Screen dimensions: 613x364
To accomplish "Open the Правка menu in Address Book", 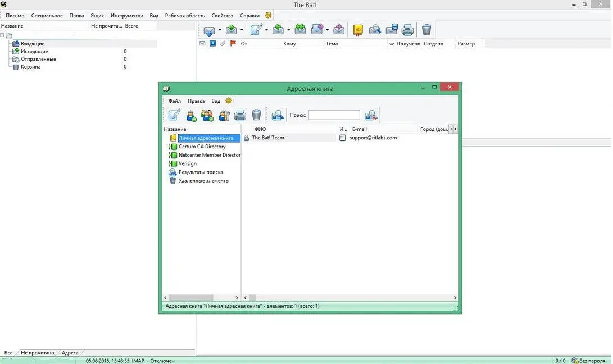I will pyautogui.click(x=196, y=101).
